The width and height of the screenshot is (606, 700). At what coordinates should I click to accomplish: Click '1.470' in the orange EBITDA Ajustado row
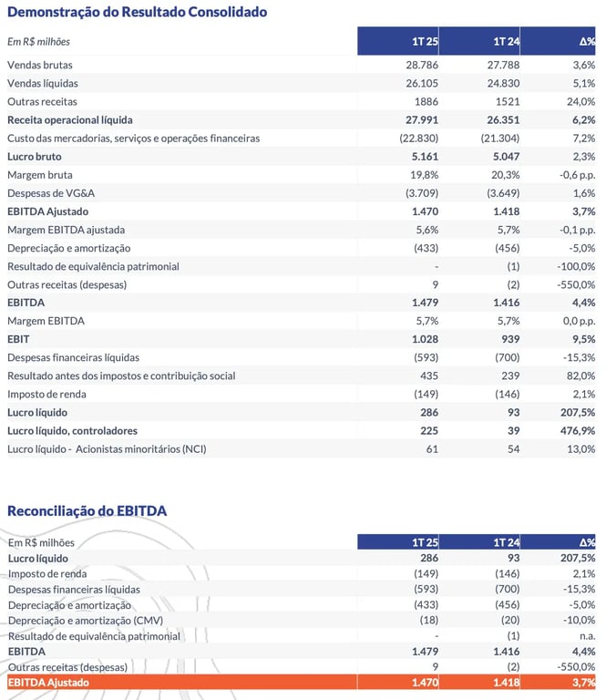click(425, 682)
